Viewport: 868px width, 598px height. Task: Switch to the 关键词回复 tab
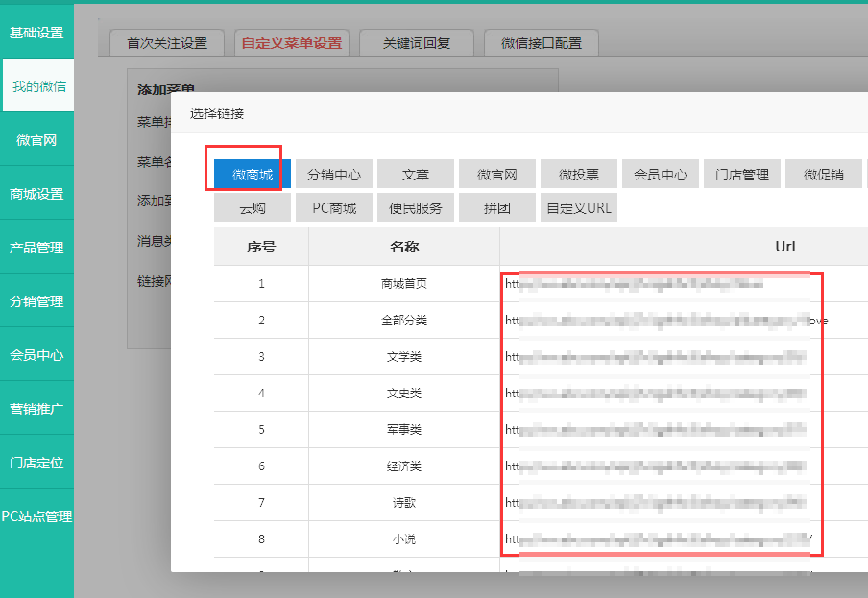416,43
